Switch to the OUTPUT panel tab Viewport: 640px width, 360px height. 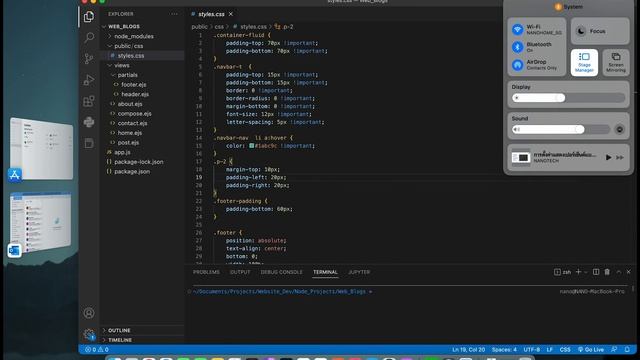(240, 272)
